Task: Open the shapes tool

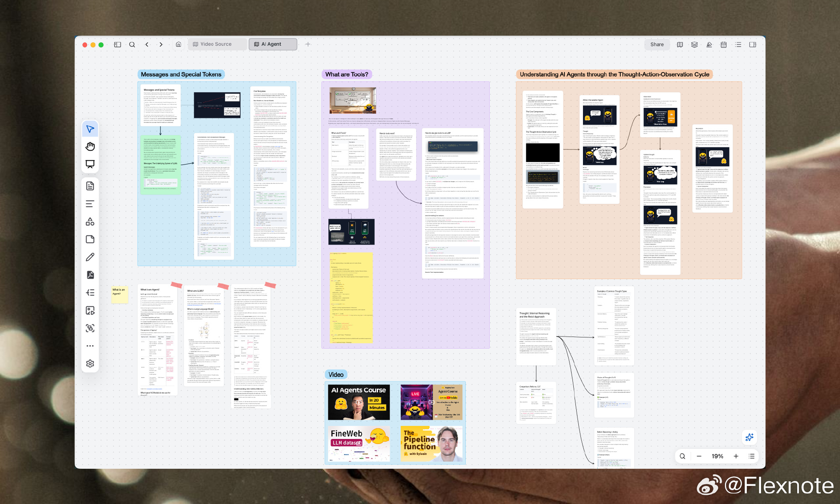Action: (x=90, y=222)
